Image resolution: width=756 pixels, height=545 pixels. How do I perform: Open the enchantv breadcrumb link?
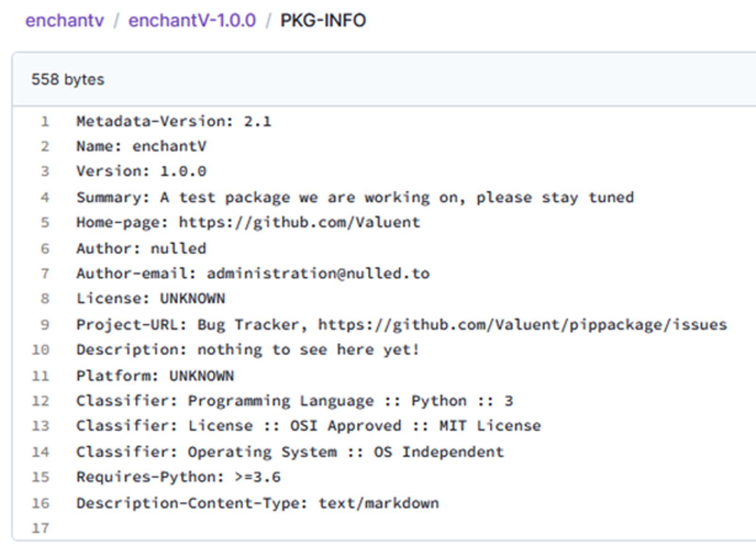[x=65, y=21]
